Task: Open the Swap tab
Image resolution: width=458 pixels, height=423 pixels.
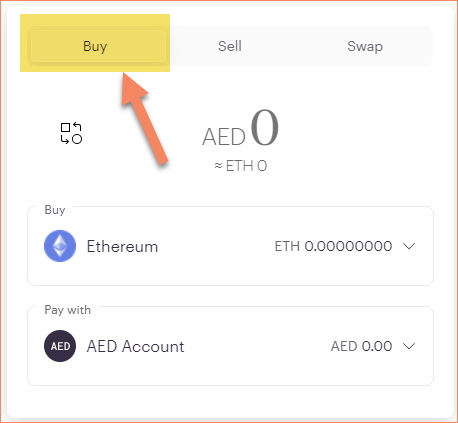Action: click(365, 46)
